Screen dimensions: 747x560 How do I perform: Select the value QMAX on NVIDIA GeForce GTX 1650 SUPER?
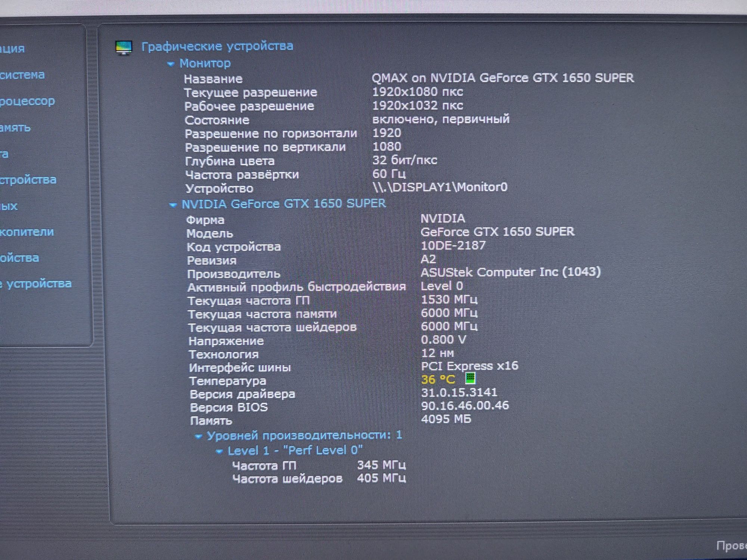[x=503, y=78]
